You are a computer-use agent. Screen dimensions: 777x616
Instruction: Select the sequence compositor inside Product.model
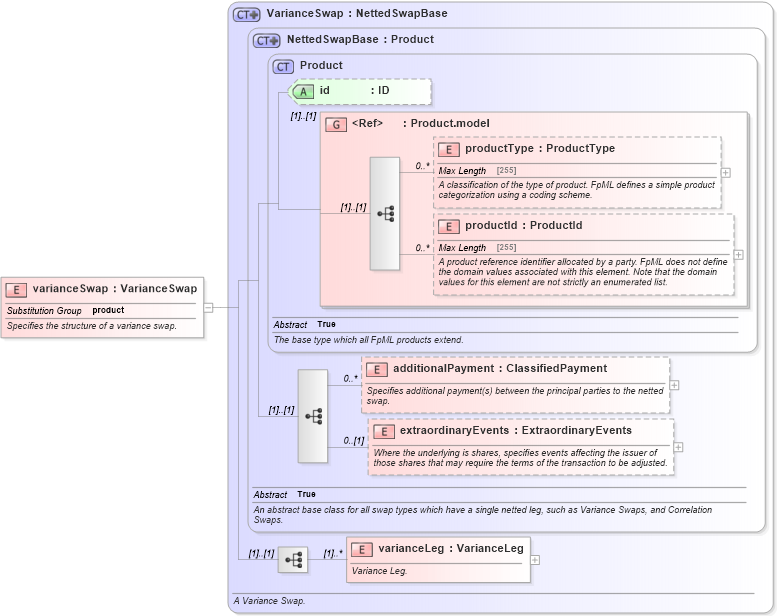385,214
